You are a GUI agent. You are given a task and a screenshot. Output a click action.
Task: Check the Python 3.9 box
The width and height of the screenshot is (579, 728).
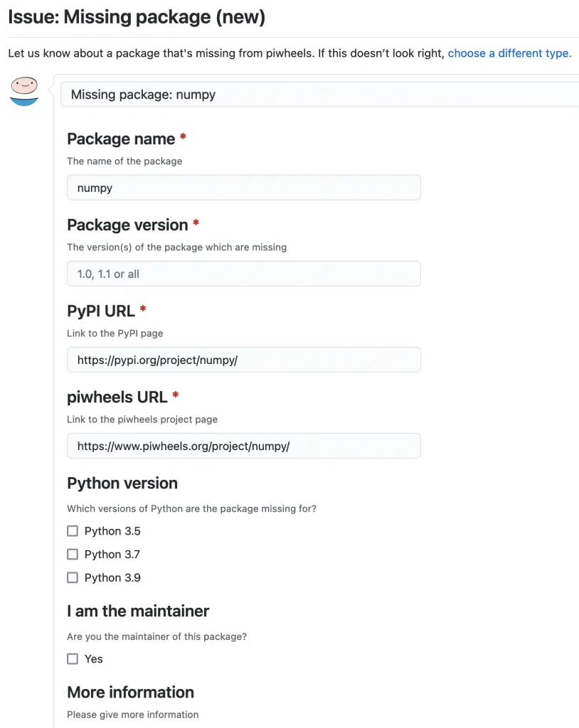click(x=73, y=577)
